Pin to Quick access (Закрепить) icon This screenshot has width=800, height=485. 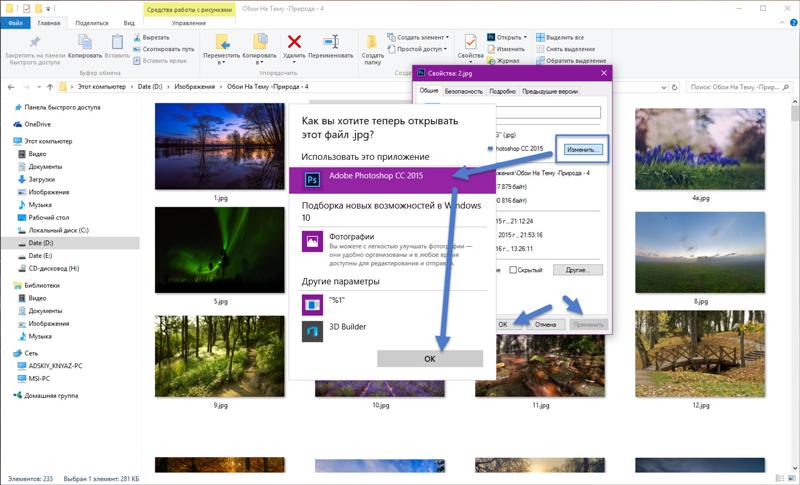pos(35,42)
